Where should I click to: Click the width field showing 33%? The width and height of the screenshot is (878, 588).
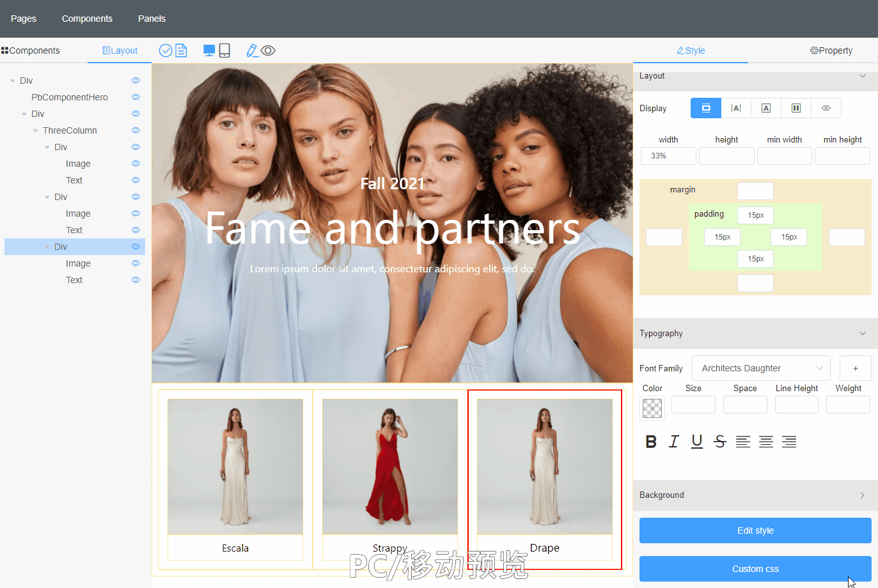click(668, 156)
